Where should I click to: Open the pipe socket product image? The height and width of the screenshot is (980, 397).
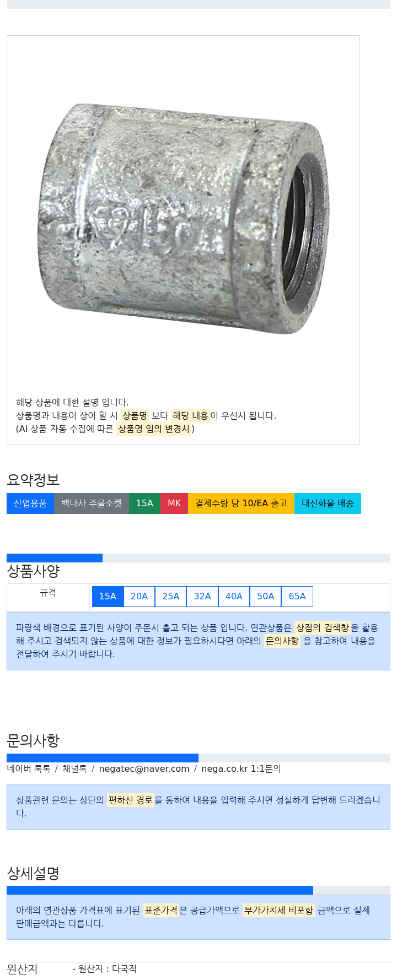point(183,218)
